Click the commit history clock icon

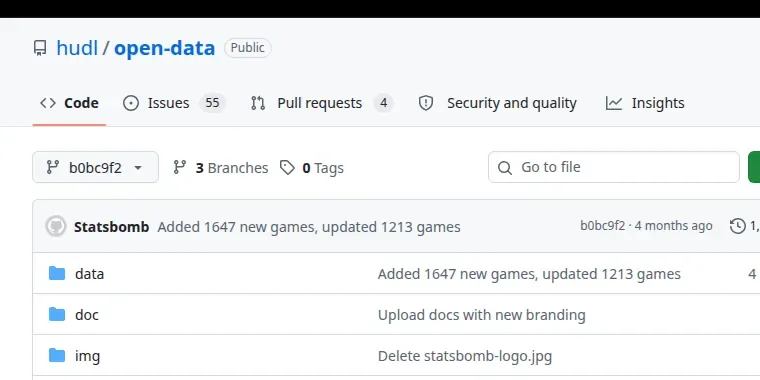pyautogui.click(x=738, y=226)
